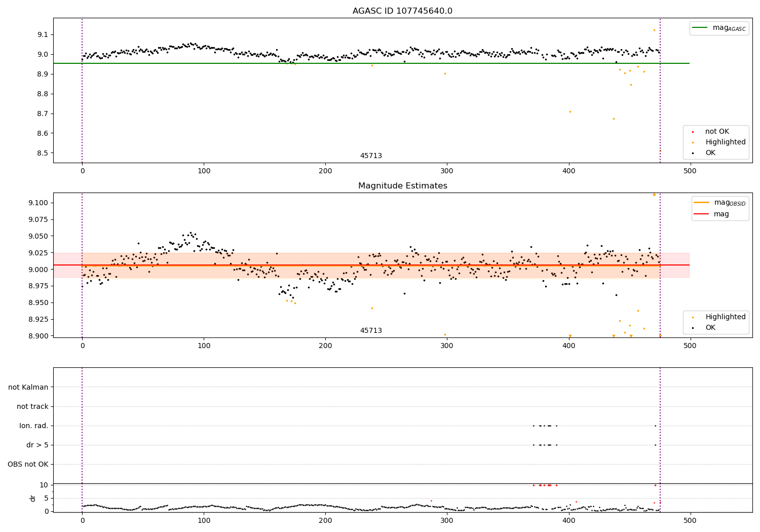This screenshot has width=760, height=532.
Task: Click the '9.000' y tick of Magnitude Estimates
Action: [x=40, y=270]
